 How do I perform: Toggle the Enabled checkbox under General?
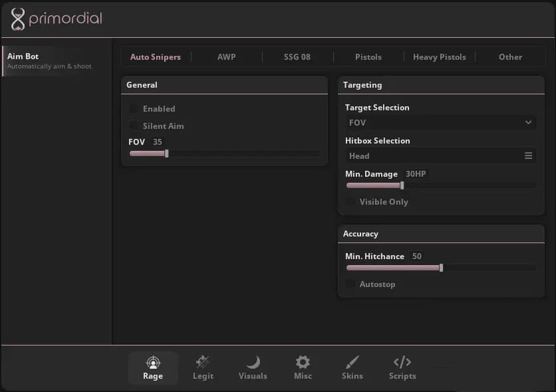[133, 108]
